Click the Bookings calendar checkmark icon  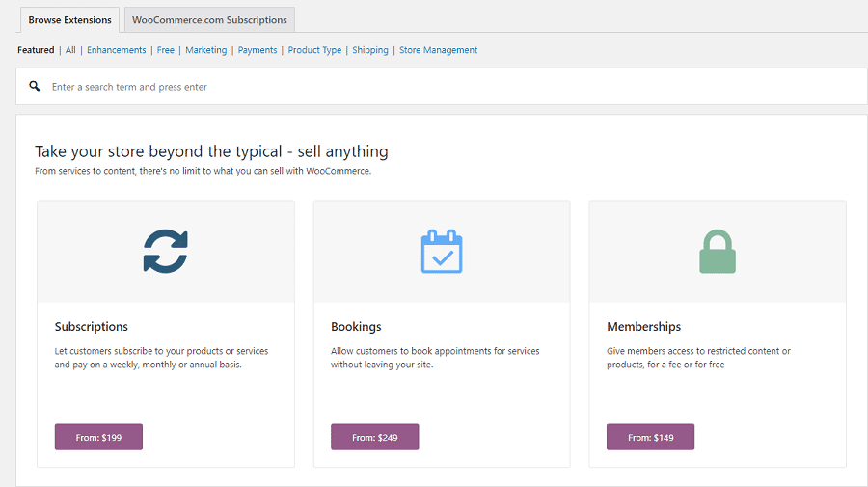[x=442, y=251]
